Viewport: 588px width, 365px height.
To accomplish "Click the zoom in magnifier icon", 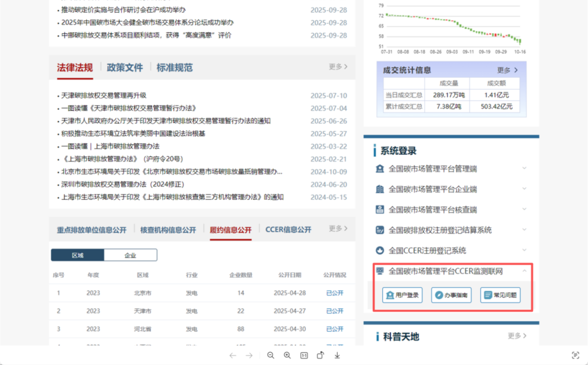I will 287,355.
